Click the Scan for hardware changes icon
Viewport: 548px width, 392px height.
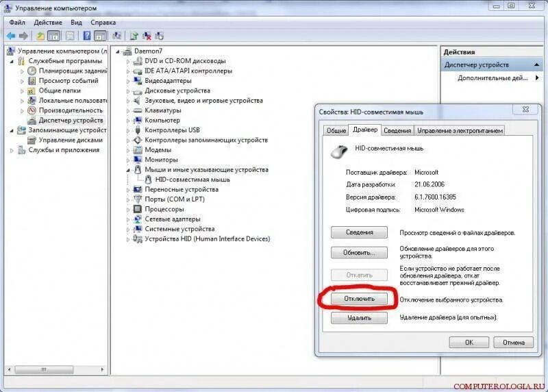pos(117,36)
